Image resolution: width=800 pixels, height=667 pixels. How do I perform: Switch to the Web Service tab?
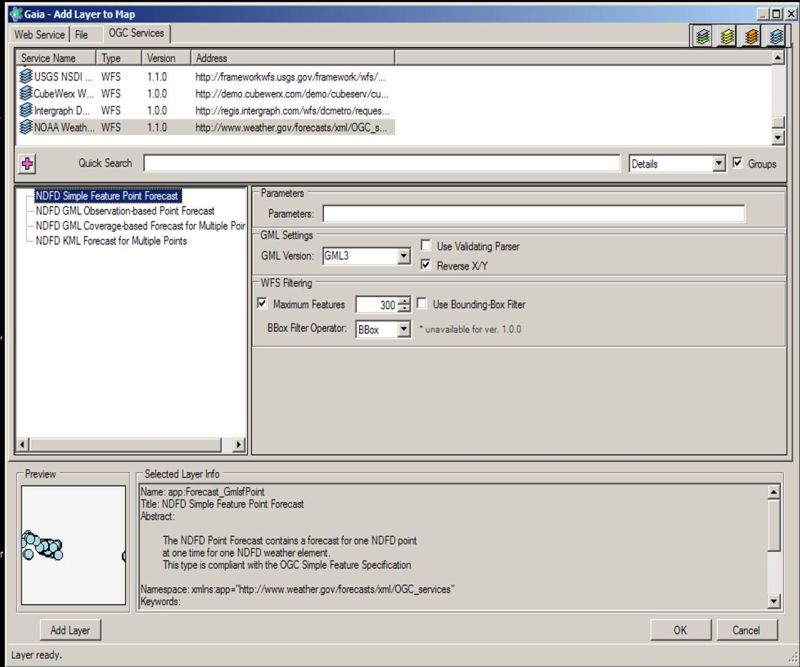[x=40, y=35]
